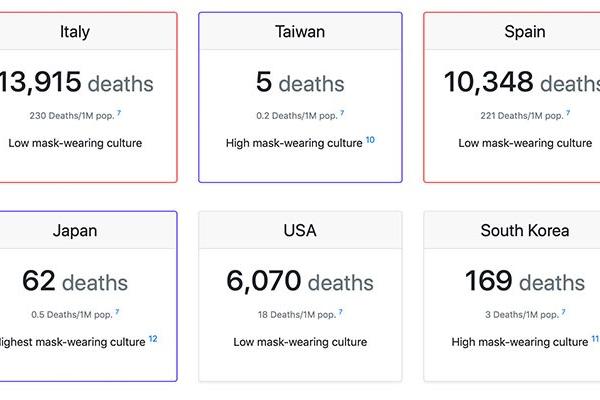
Task: Open footnote 7 in Taiwan card
Action: click(342, 113)
